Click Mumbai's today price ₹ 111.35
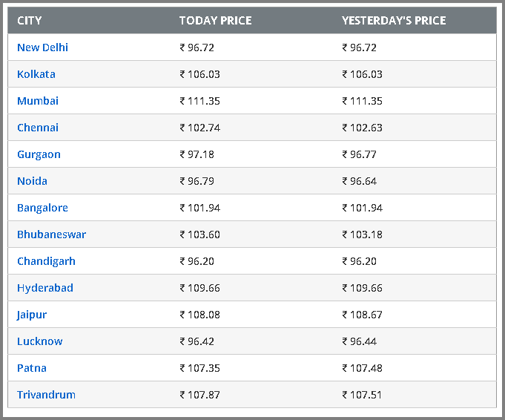 [199, 101]
